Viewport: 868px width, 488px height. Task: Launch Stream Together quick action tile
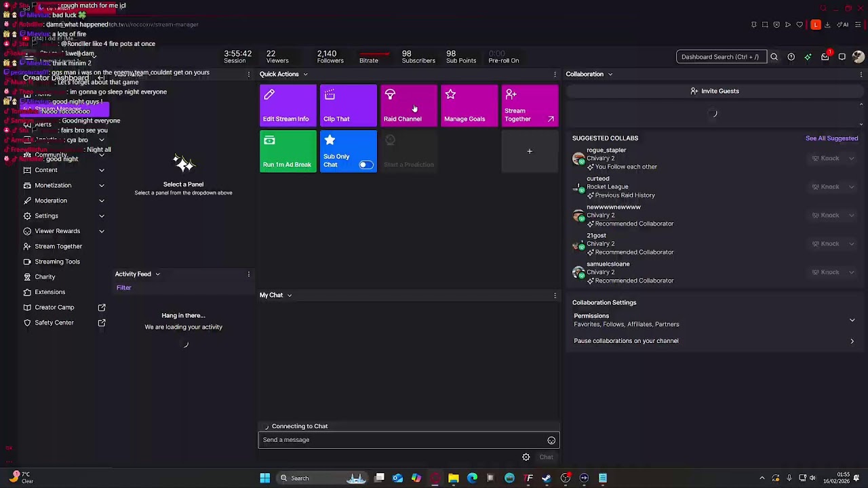530,105
